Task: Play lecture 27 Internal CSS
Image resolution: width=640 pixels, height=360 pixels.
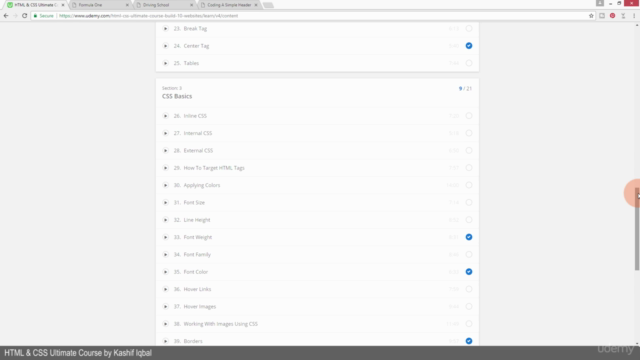Action: coord(165,133)
